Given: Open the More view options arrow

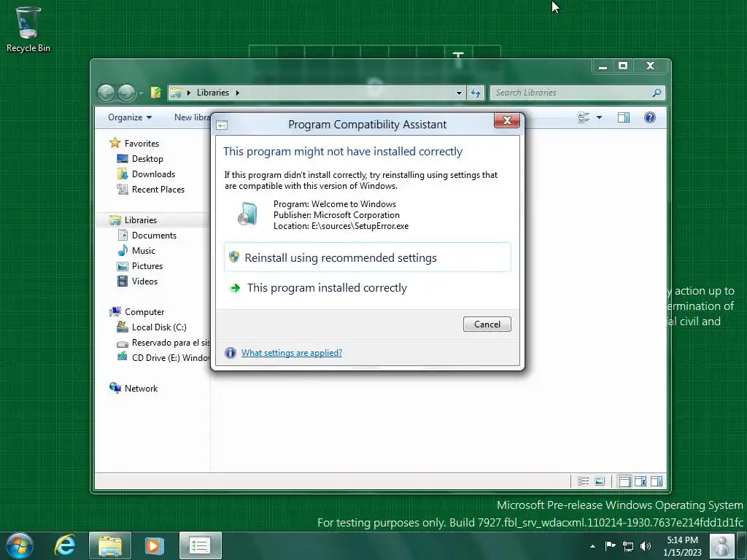Looking at the screenshot, I should point(600,117).
